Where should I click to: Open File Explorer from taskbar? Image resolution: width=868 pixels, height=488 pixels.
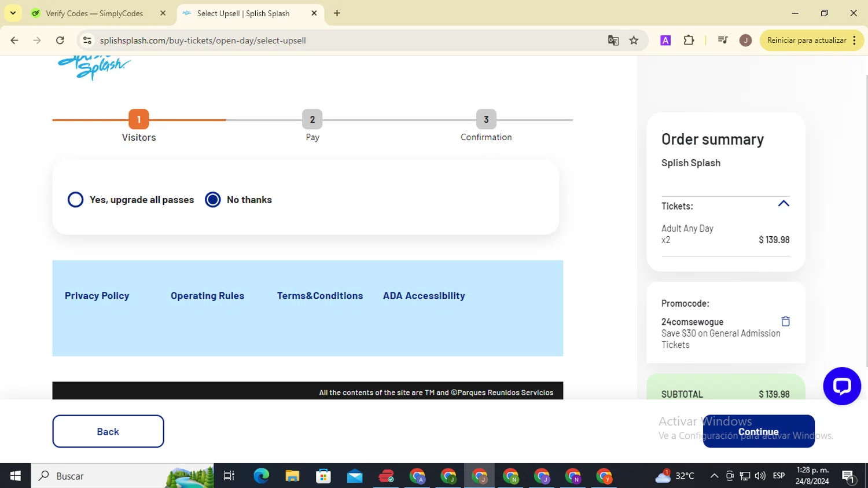(292, 476)
